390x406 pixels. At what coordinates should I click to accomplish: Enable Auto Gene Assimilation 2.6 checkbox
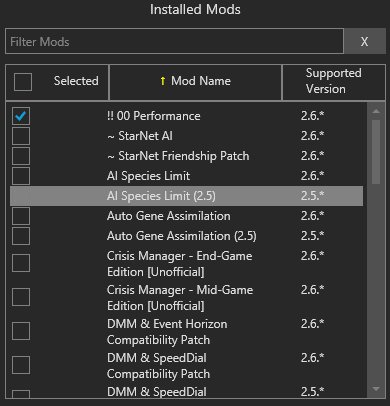click(21, 216)
